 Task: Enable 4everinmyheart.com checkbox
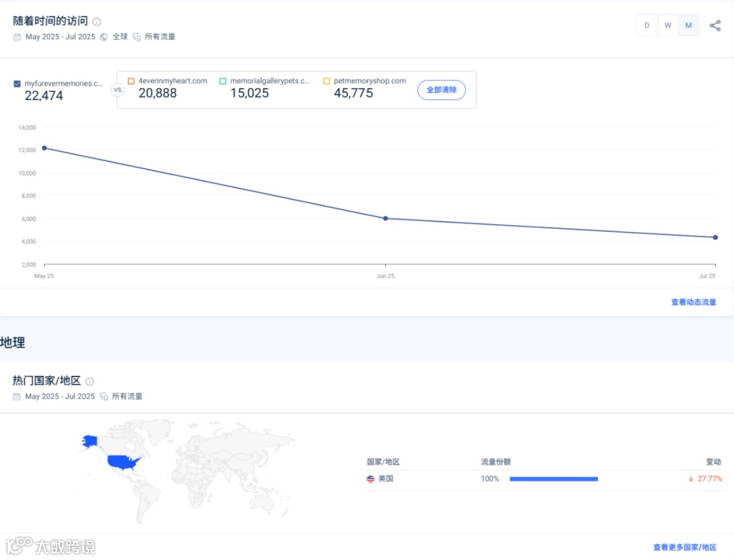click(131, 81)
